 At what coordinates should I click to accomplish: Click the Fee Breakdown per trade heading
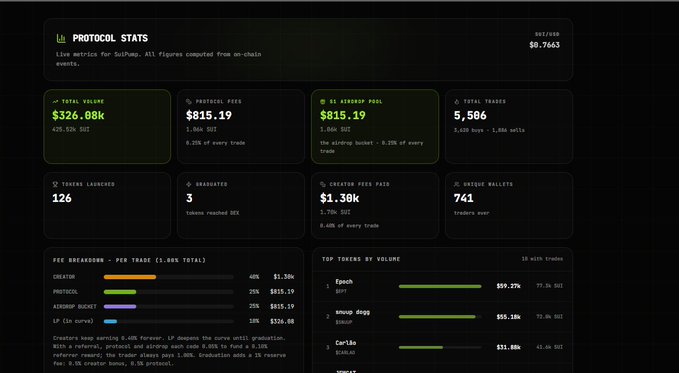coord(129,260)
